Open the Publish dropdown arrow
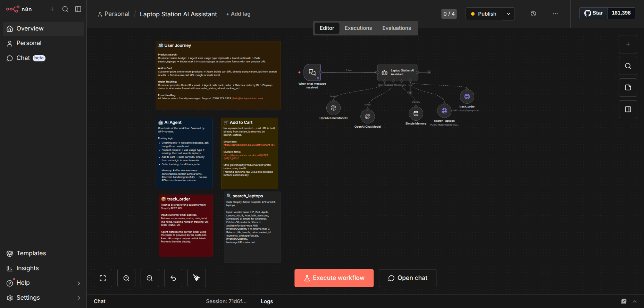 508,14
